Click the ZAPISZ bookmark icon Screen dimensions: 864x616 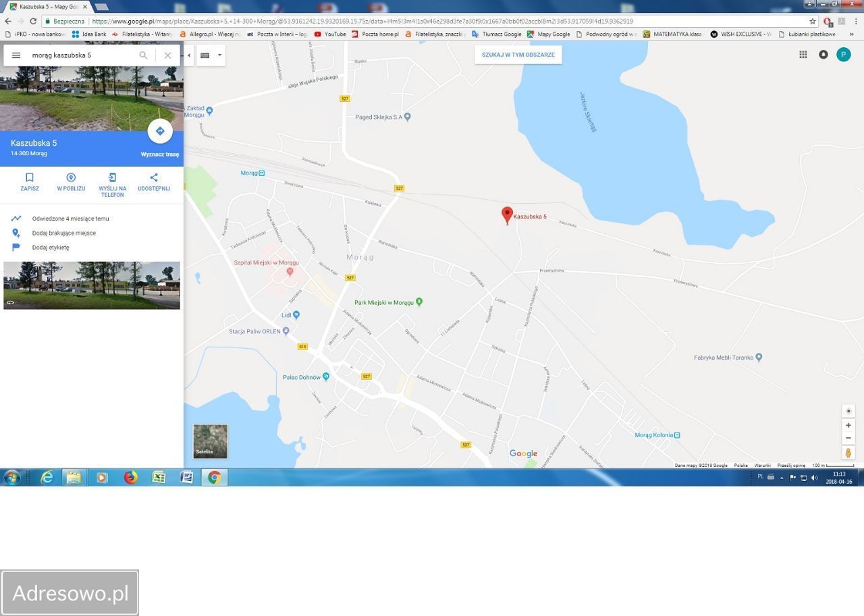tap(29, 177)
